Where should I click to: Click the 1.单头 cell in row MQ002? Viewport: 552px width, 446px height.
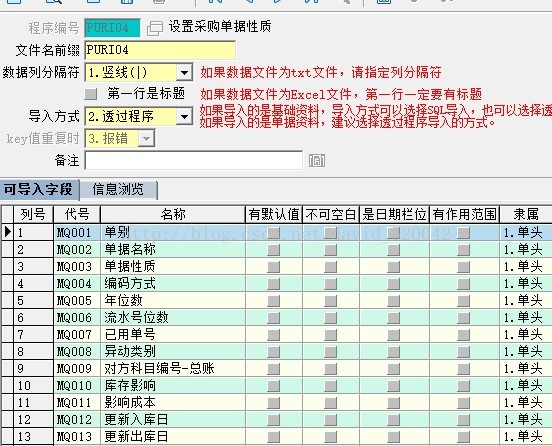coord(526,250)
